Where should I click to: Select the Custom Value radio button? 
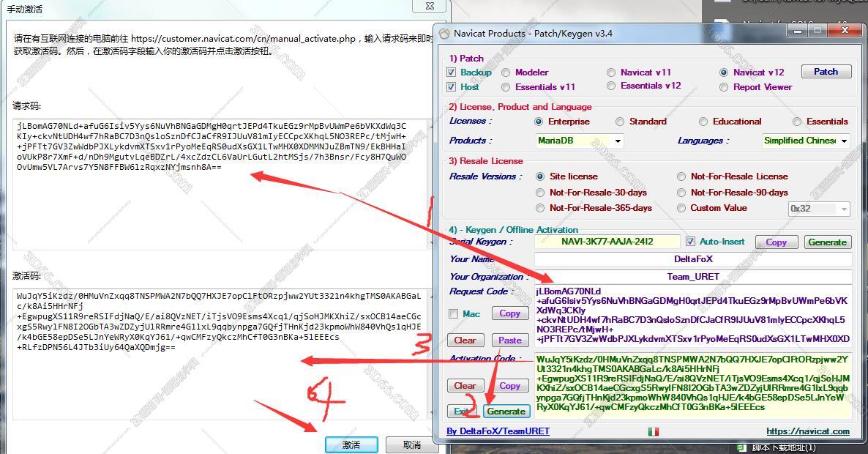681,208
